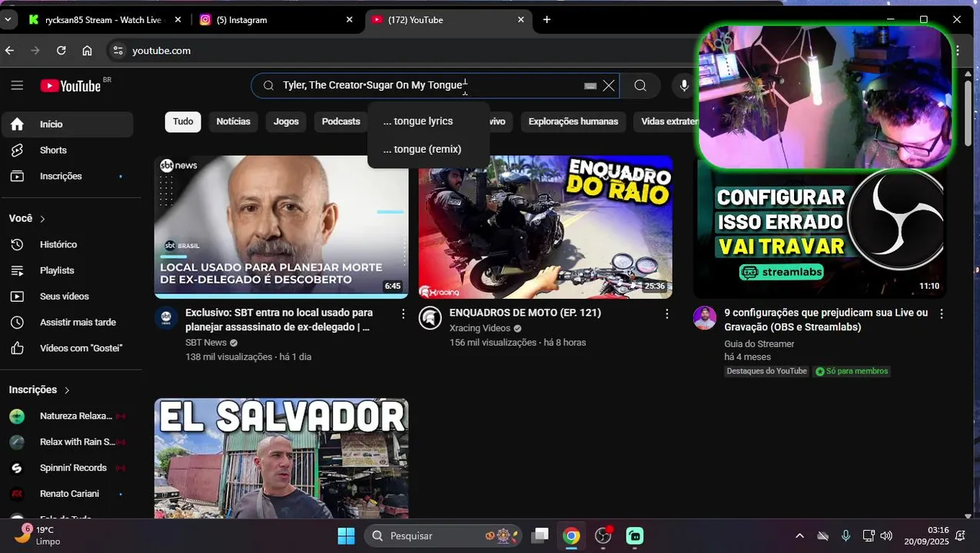
Task: Open the tab search dropdown arrow
Action: pos(8,20)
